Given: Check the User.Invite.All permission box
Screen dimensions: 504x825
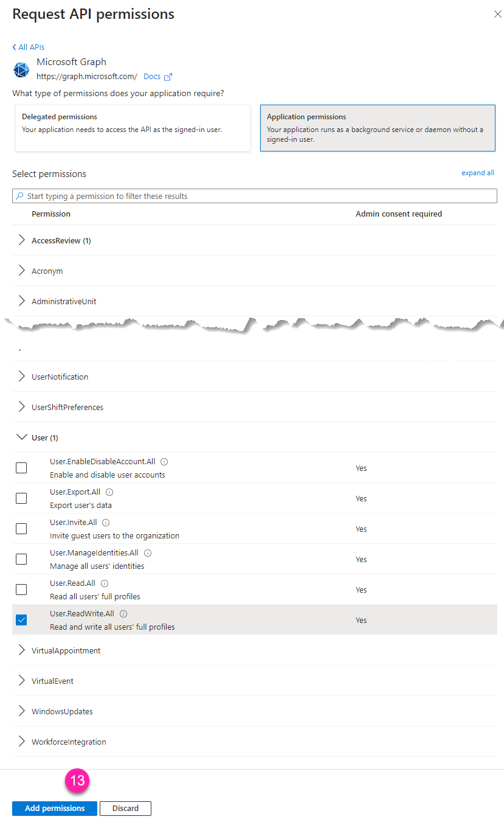Looking at the screenshot, I should [x=21, y=529].
